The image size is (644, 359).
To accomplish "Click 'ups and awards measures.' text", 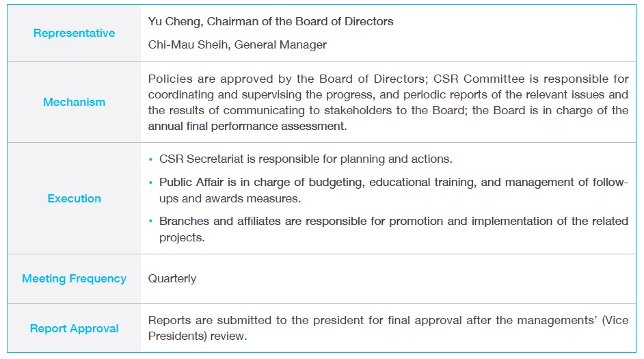I will pos(230,198).
